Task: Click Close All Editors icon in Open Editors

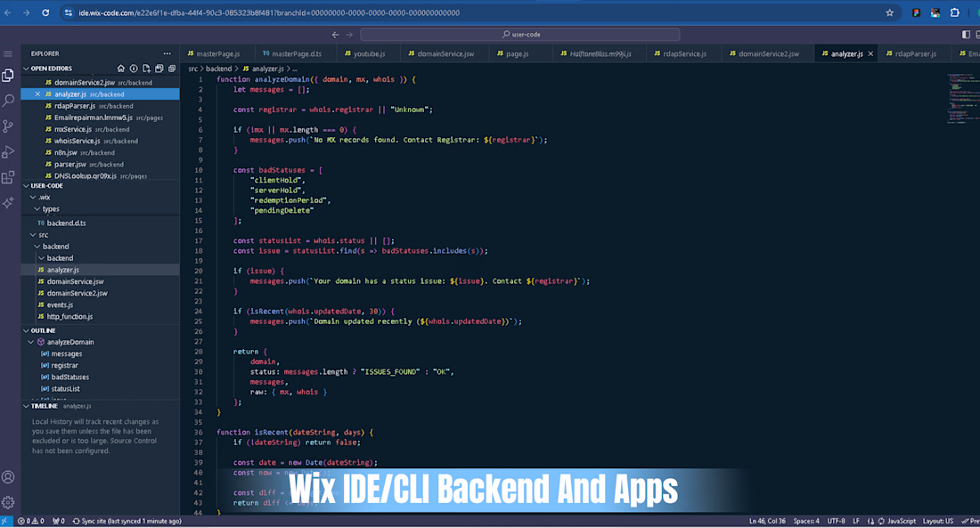Action: tap(172, 69)
